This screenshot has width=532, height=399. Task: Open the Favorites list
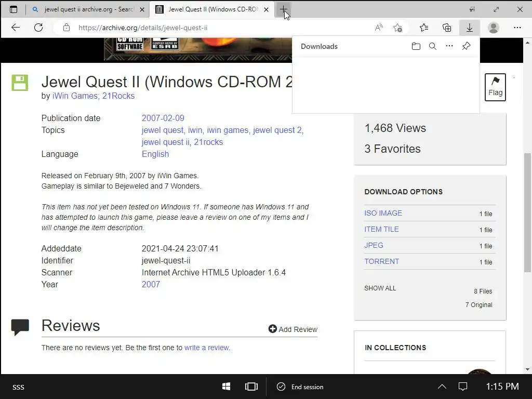424,28
